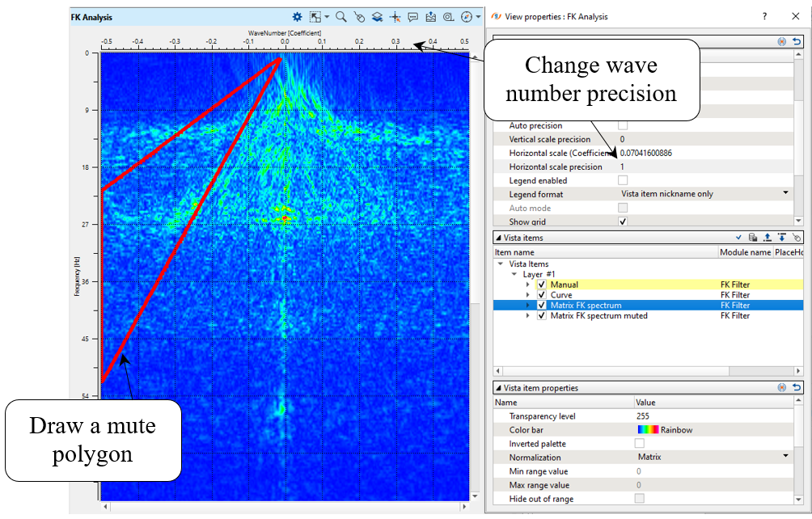The width and height of the screenshot is (812, 519).
Task: Toggle visibility checkbox of Curve item
Action: (542, 295)
